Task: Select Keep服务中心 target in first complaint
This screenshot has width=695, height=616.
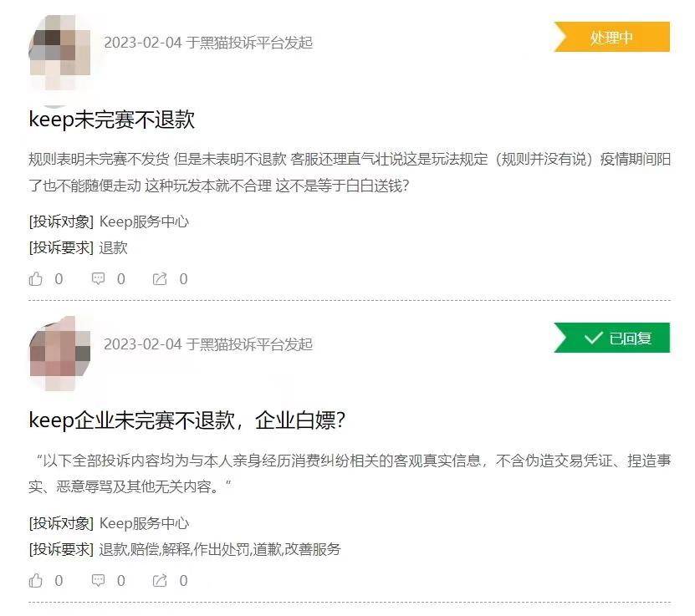Action: tap(144, 221)
